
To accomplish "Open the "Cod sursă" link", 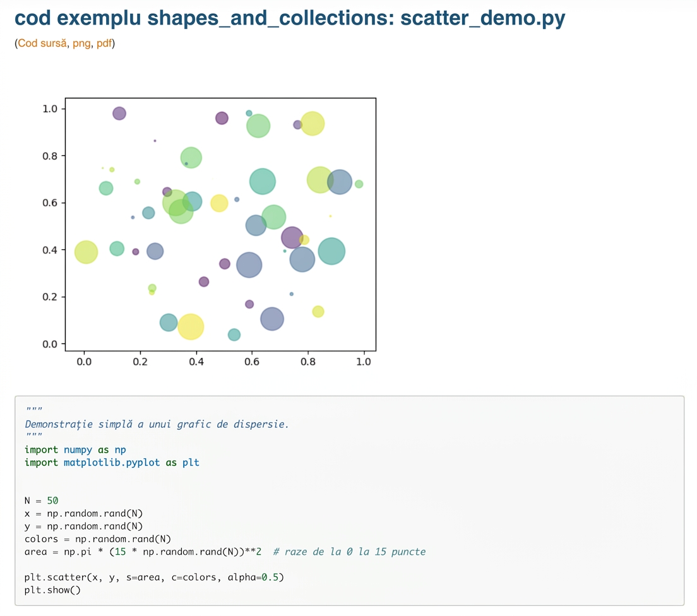I will coord(42,43).
